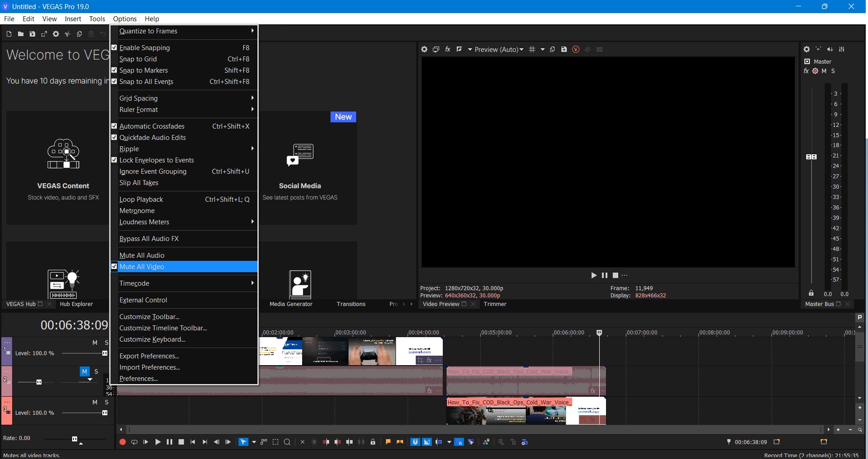The image size is (868, 459).
Task: Click the timeline play button
Action: click(157, 442)
